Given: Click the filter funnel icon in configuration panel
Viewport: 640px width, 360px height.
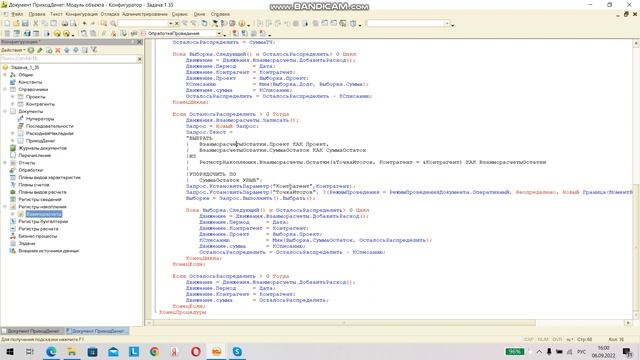Looking at the screenshot, I should (x=94, y=50).
